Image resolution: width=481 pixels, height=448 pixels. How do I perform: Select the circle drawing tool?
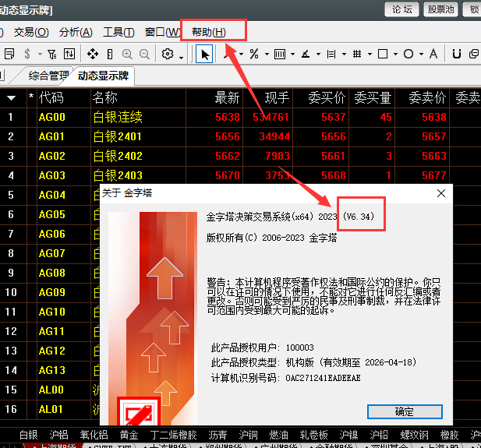tap(408, 55)
